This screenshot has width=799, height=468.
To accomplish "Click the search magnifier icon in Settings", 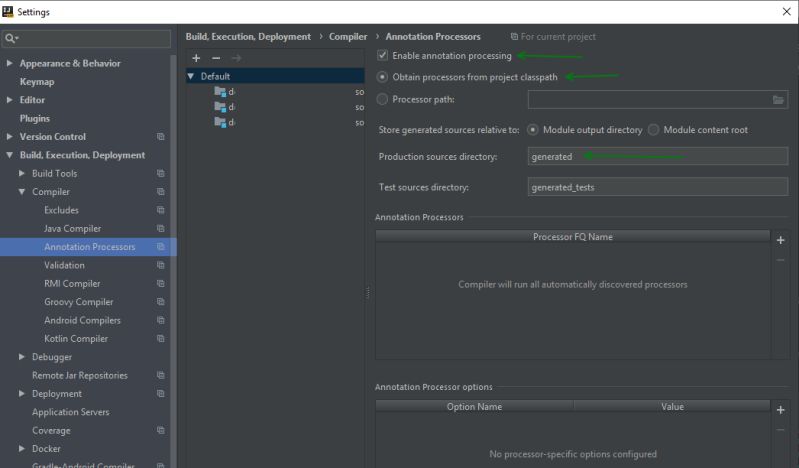I will click(11, 38).
